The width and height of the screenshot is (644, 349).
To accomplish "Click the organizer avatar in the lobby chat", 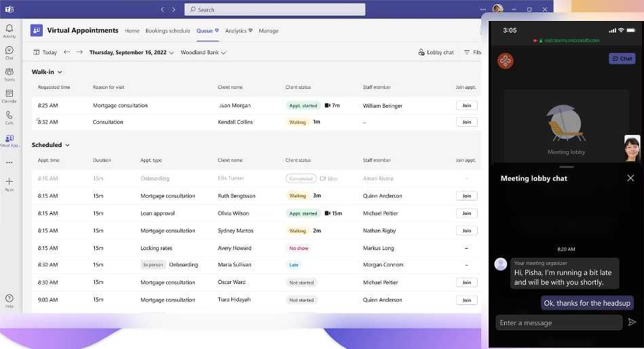I will click(501, 264).
